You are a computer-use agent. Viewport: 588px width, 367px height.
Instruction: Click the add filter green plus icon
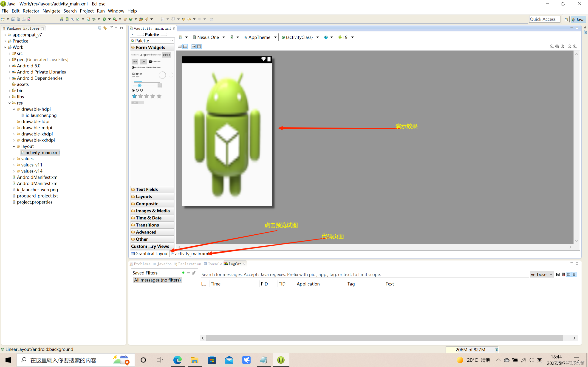click(x=183, y=273)
